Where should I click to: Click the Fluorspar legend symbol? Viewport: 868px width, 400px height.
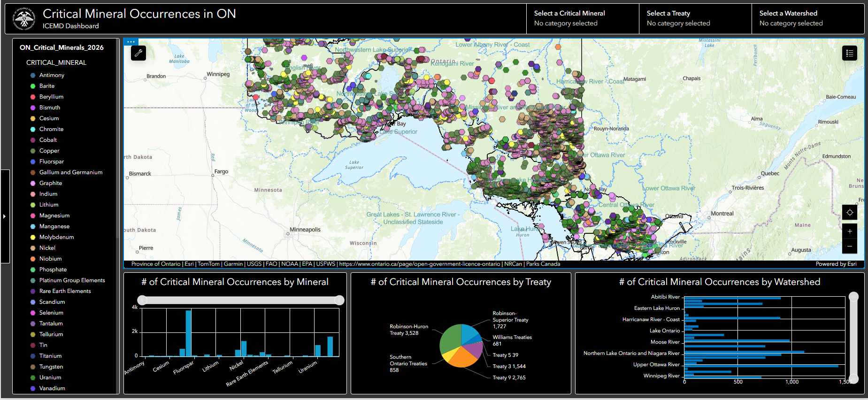pyautogui.click(x=33, y=162)
